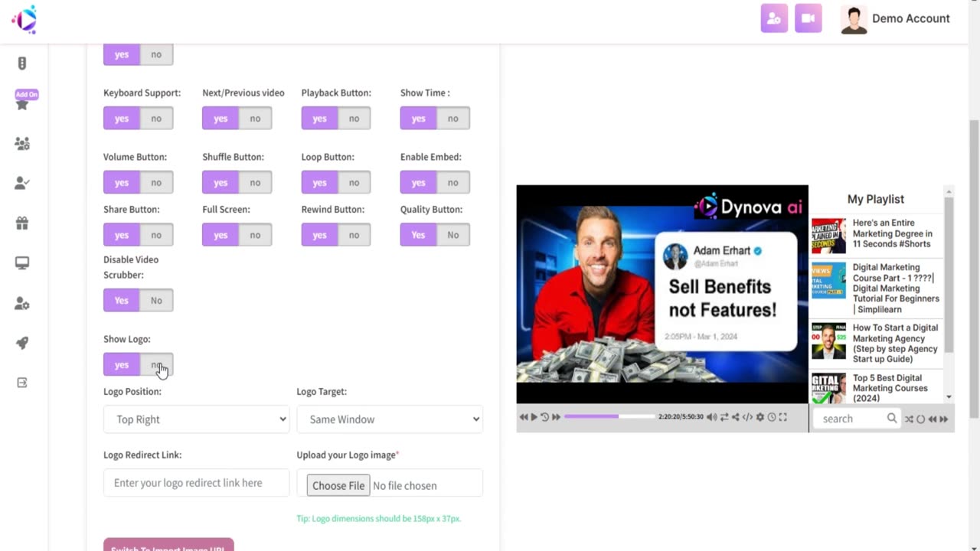Set Quality Button to No
The height and width of the screenshot is (551, 980).
click(x=452, y=235)
